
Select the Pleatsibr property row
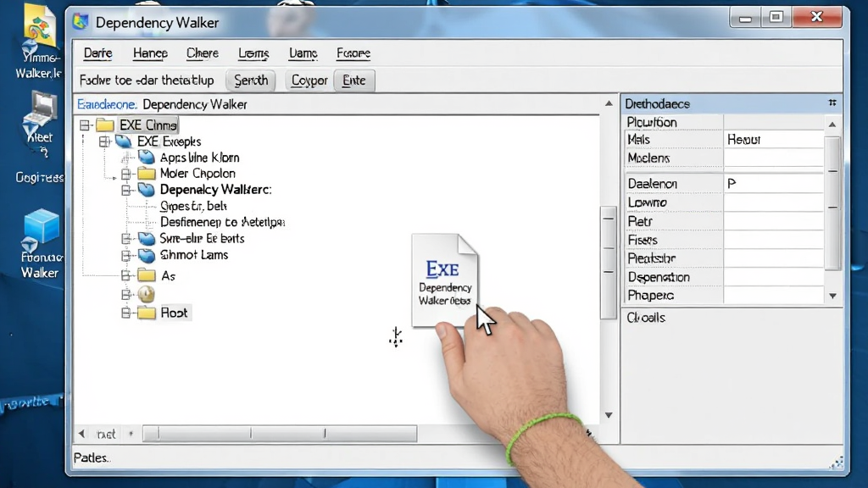point(724,258)
